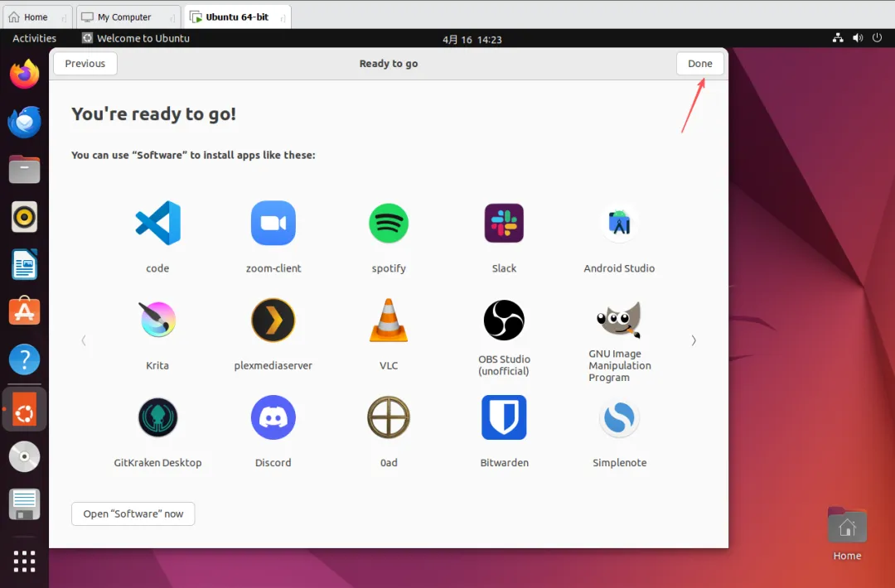Open the disc drive icon in dock

pos(25,457)
